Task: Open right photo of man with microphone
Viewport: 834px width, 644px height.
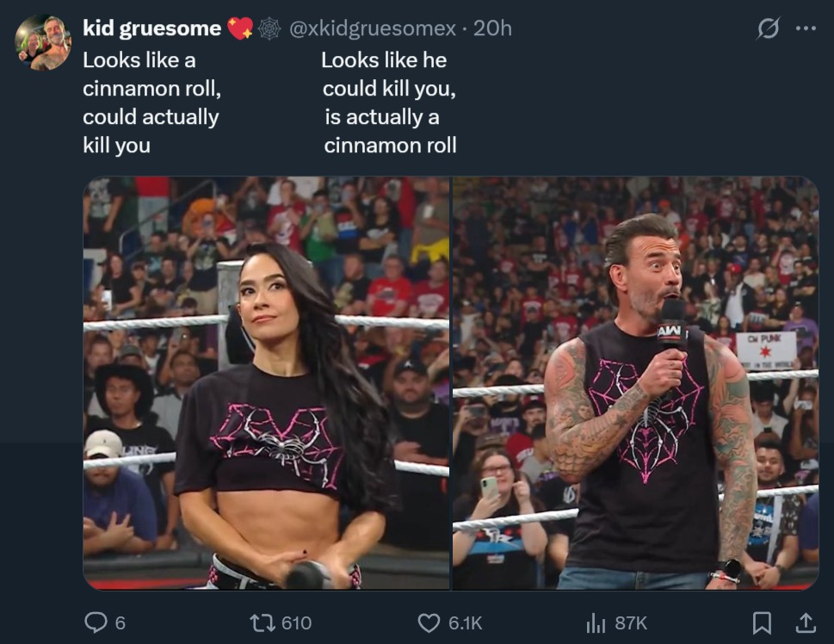Action: click(635, 382)
